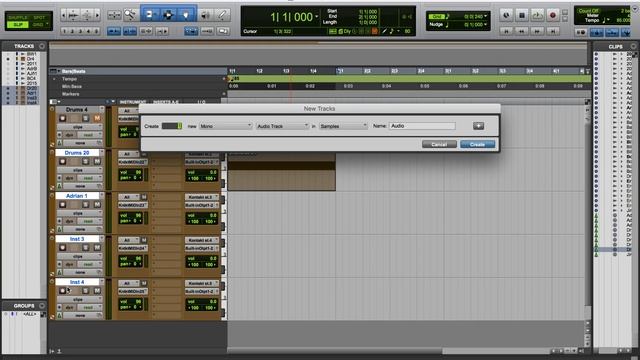The width and height of the screenshot is (640, 360).
Task: Select the Inst 4 track name
Action: [x=77, y=282]
